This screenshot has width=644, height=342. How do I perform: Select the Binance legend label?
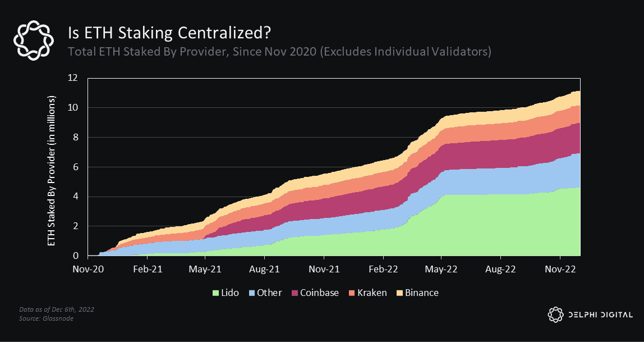pos(422,293)
